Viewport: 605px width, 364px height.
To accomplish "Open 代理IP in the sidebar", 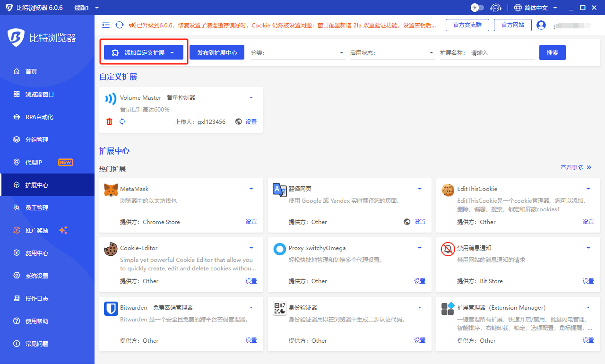I will tap(47, 162).
